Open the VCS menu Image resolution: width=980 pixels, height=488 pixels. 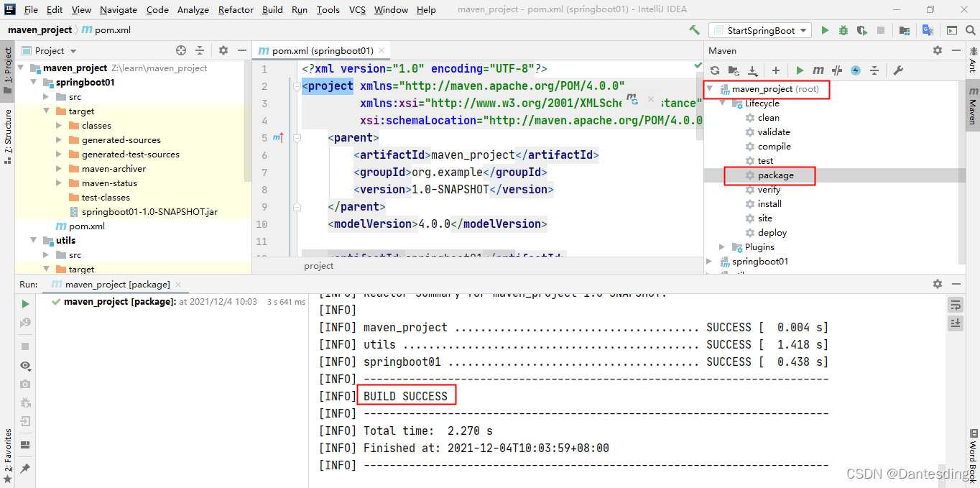(357, 9)
